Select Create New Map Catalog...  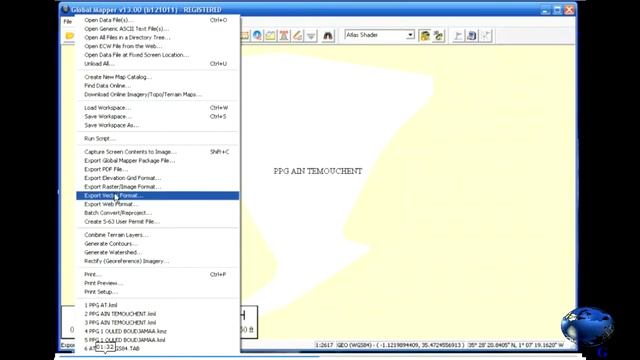(158, 77)
